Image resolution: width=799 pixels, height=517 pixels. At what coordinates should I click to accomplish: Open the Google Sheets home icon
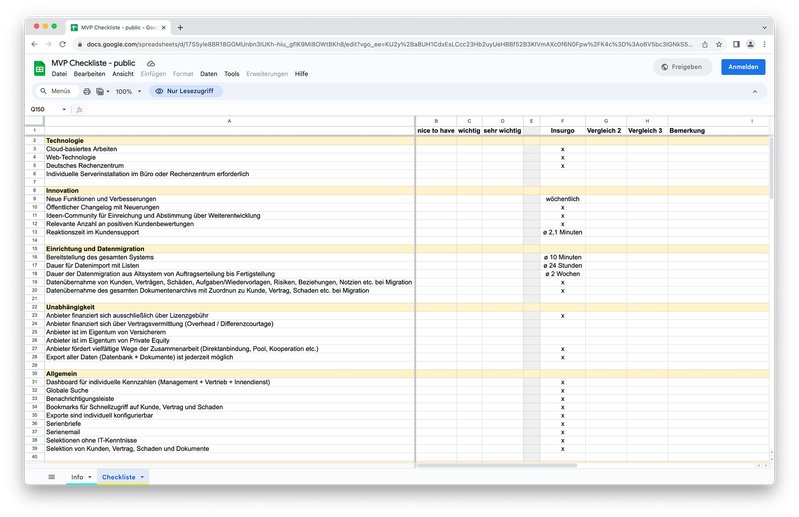pos(39,68)
